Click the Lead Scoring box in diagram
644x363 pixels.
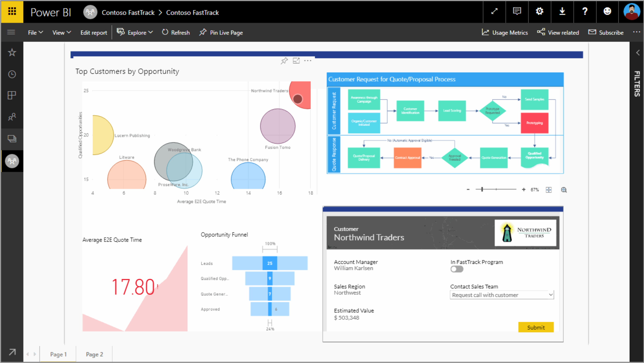click(452, 111)
